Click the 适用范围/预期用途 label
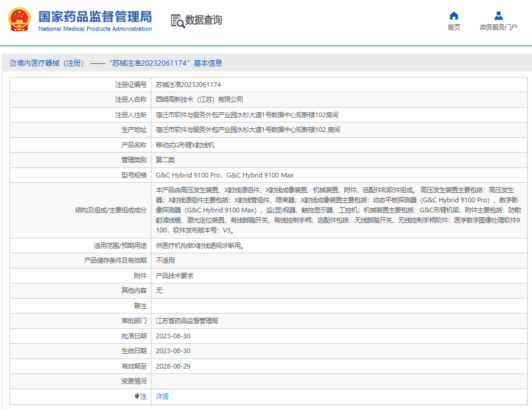This screenshot has height=410, width=532. [120, 246]
